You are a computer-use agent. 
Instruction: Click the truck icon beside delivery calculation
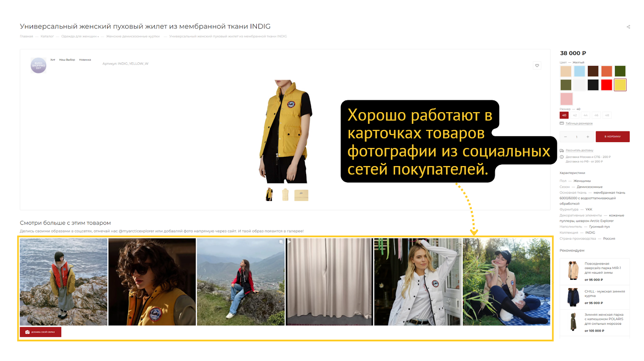pos(561,150)
